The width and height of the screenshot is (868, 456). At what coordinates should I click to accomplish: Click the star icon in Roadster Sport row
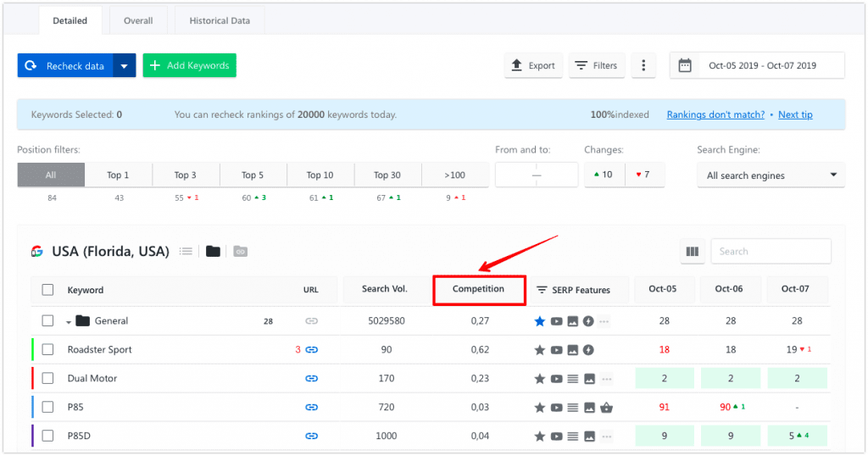click(x=540, y=350)
